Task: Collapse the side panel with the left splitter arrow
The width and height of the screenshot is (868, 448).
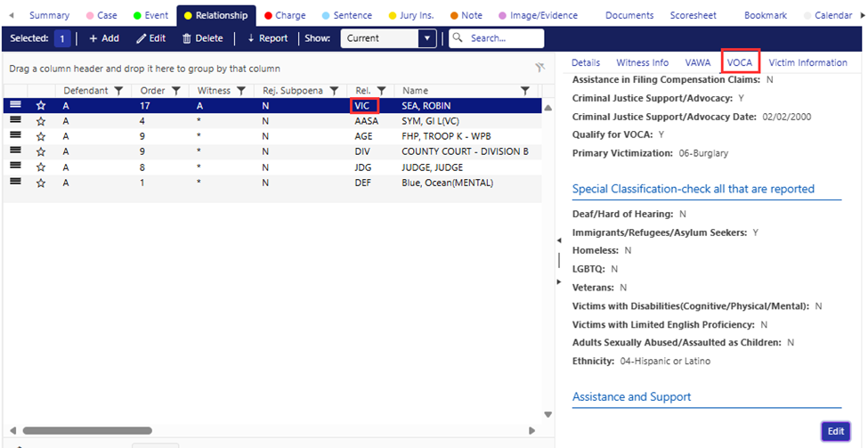Action: (556, 240)
